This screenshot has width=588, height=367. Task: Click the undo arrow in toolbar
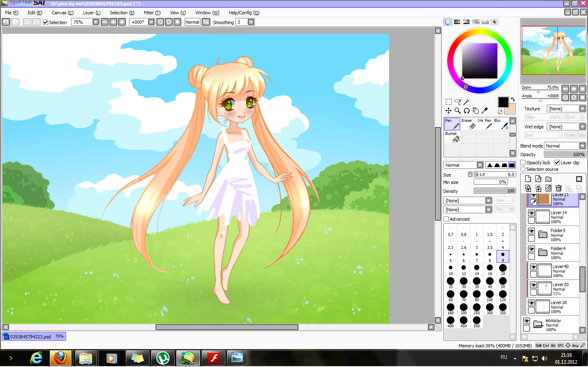tap(6, 22)
